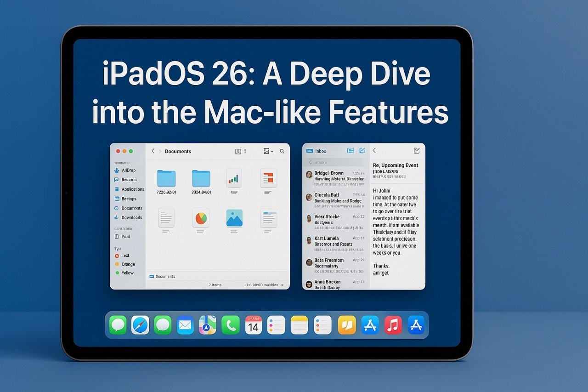This screenshot has width=588, height=392.
Task: Open the Calendar icon showing 14
Action: point(254,325)
